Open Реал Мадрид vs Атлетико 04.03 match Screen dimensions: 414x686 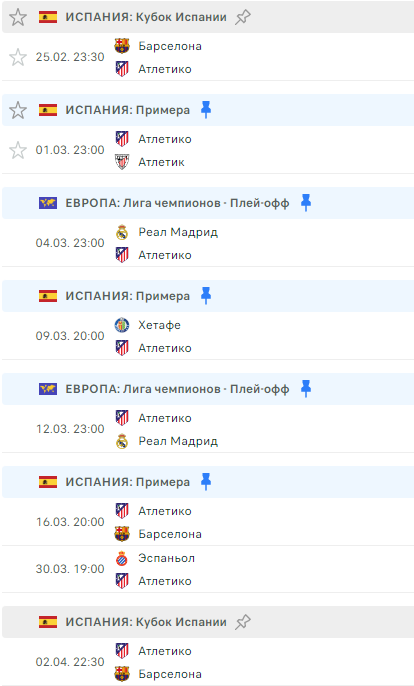pos(208,243)
